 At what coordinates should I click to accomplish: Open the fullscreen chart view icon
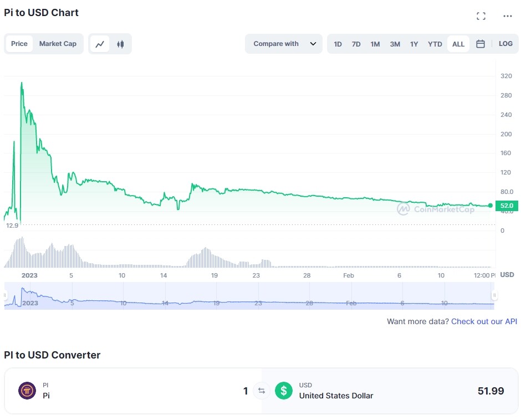pos(481,16)
